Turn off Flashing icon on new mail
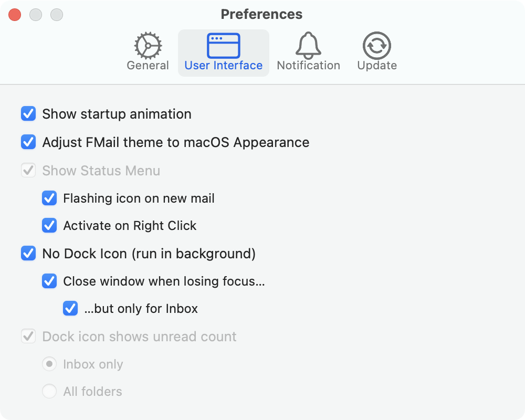 coord(49,198)
